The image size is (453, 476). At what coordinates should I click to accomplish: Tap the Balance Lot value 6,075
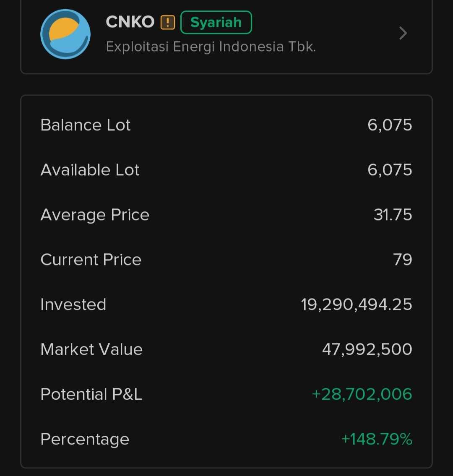coord(390,125)
